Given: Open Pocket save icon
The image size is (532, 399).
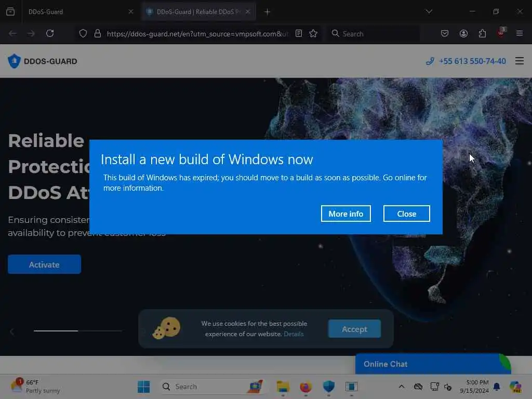Looking at the screenshot, I should click(x=445, y=33).
